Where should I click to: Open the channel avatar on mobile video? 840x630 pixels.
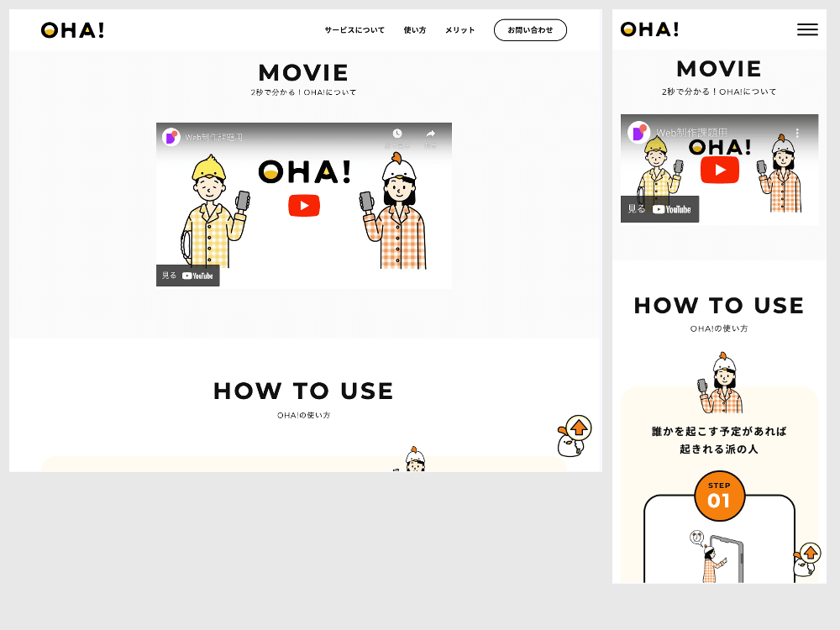(x=638, y=132)
